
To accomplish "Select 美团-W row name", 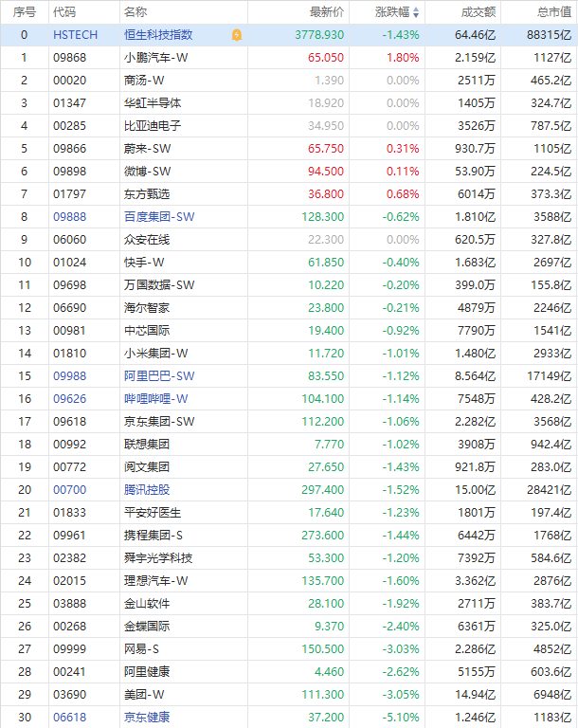I will point(144,695).
